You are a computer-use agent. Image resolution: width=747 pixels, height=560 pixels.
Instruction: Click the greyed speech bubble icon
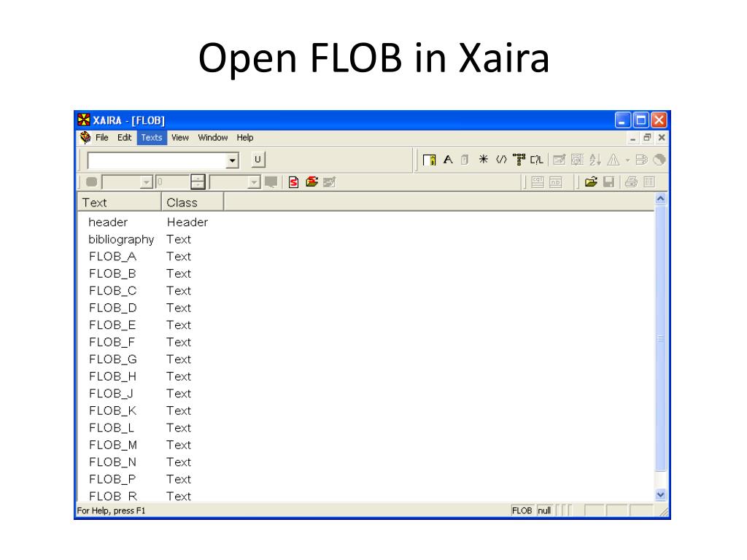271,182
